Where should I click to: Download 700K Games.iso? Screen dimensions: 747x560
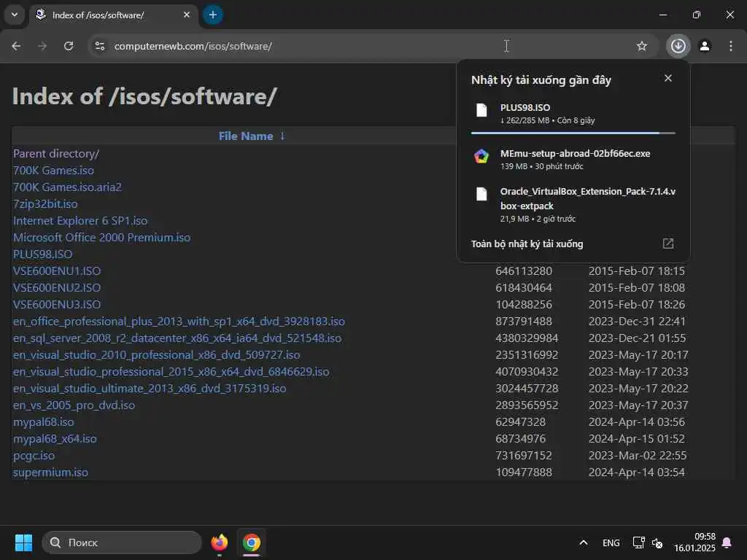53,171
